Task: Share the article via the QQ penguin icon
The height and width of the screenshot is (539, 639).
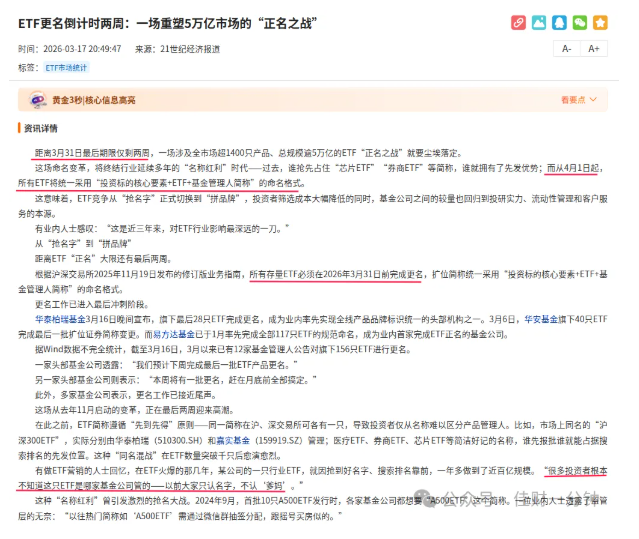Action: point(559,23)
